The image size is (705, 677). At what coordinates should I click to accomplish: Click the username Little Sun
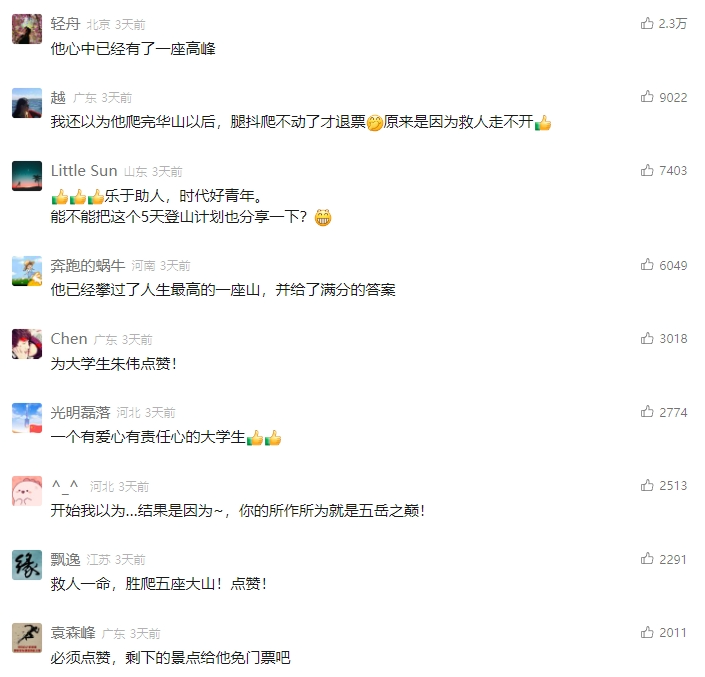tap(84, 171)
